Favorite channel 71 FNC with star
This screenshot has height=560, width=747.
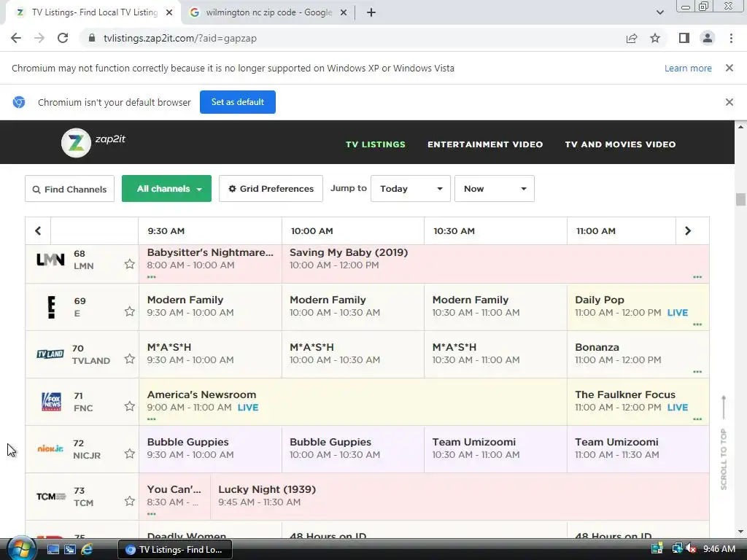pyautogui.click(x=130, y=406)
